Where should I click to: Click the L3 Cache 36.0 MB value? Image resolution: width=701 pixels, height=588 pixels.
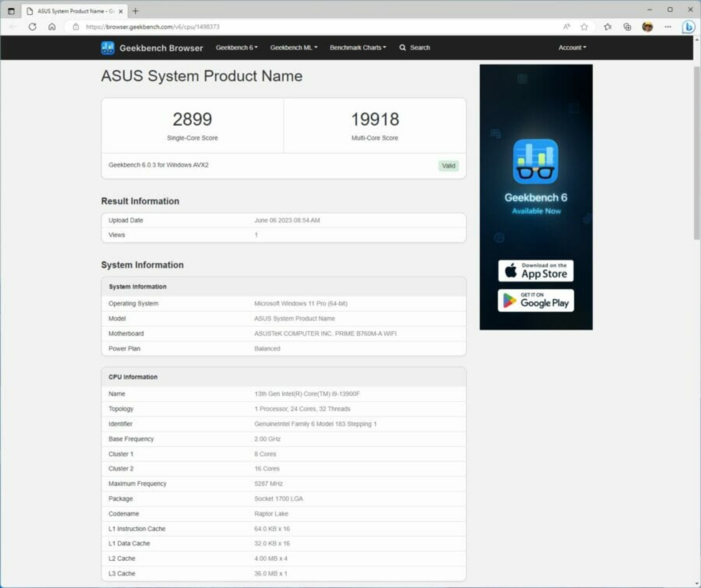point(271,573)
